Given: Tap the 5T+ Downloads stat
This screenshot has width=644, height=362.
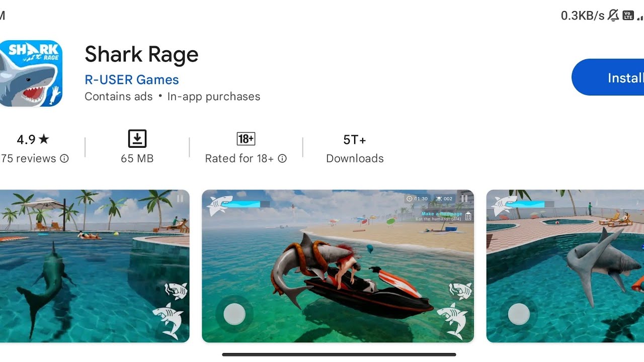Looking at the screenshot, I should (x=355, y=148).
